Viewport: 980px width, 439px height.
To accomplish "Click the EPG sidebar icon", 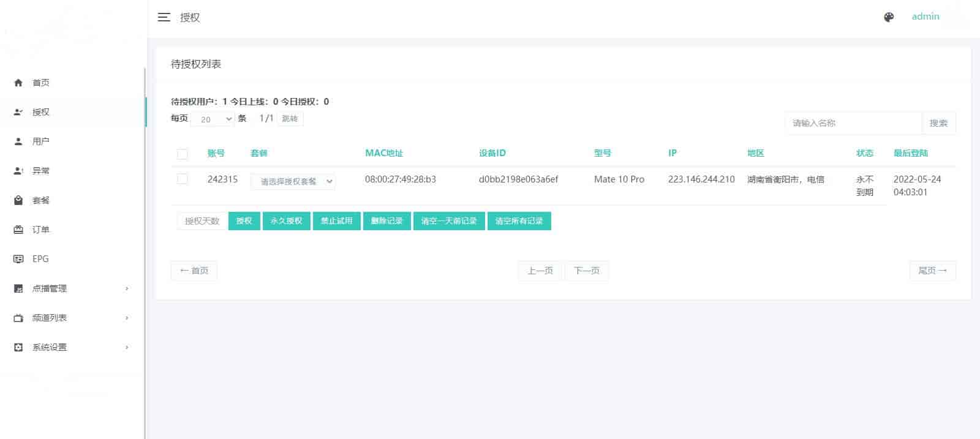I will pyautogui.click(x=18, y=259).
